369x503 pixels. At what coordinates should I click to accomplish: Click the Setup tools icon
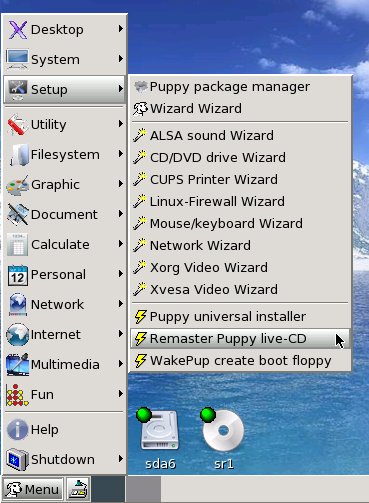click(x=17, y=89)
